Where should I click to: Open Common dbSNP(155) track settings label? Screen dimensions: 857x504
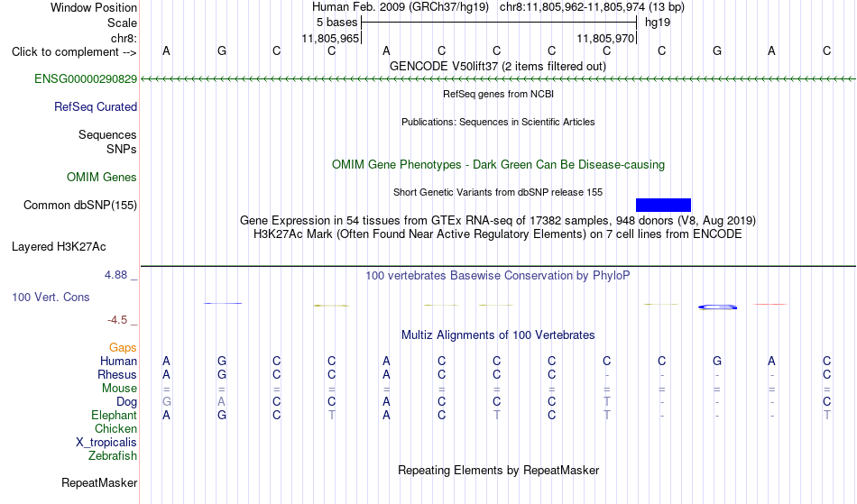click(x=79, y=206)
